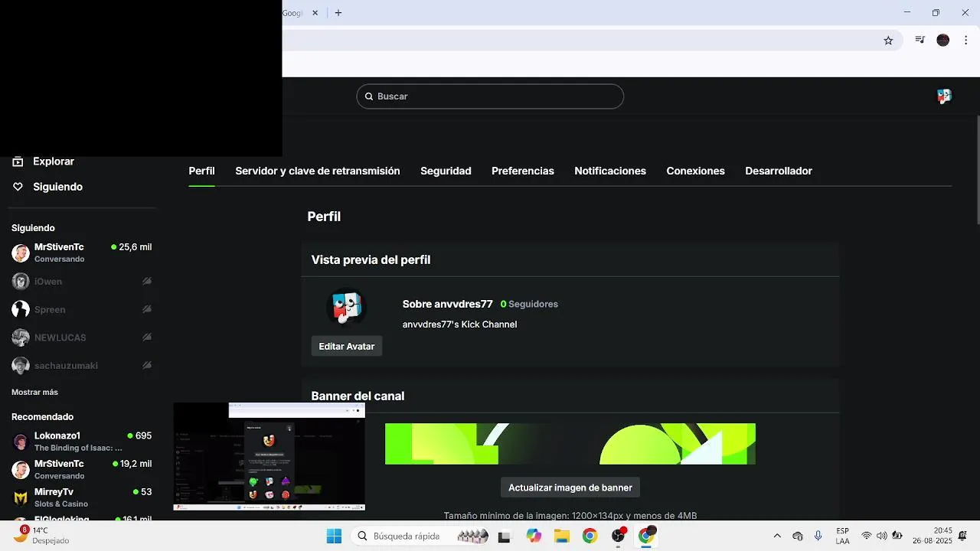Open the Conexiones tab
This screenshot has height=551, width=980.
[x=695, y=171]
